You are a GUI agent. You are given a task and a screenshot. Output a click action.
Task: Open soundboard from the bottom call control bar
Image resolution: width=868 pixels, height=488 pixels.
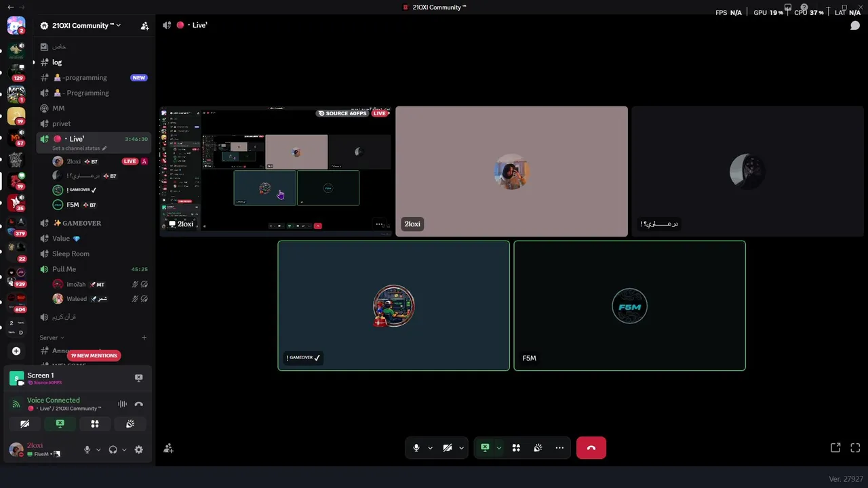538,448
